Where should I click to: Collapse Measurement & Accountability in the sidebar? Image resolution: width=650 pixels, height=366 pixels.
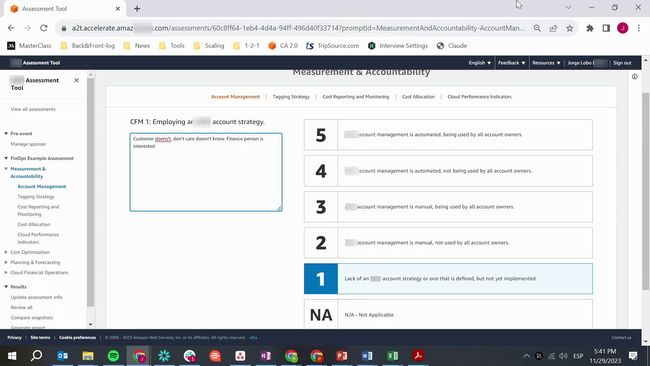(6, 169)
